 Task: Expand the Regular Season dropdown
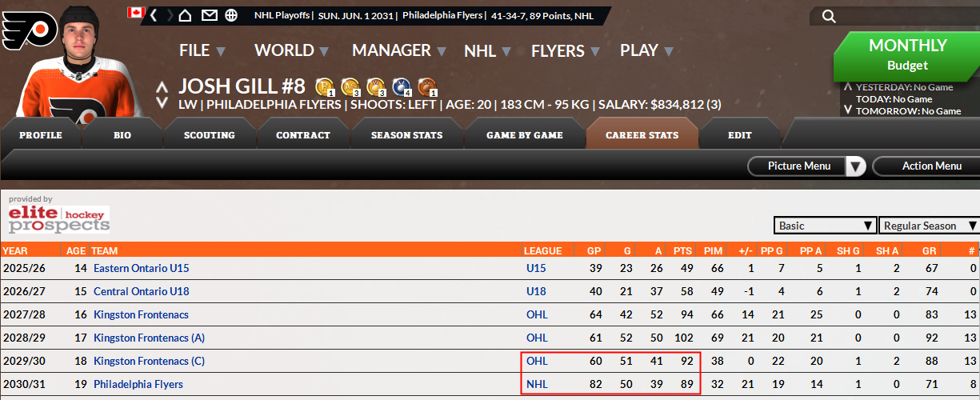(x=929, y=226)
